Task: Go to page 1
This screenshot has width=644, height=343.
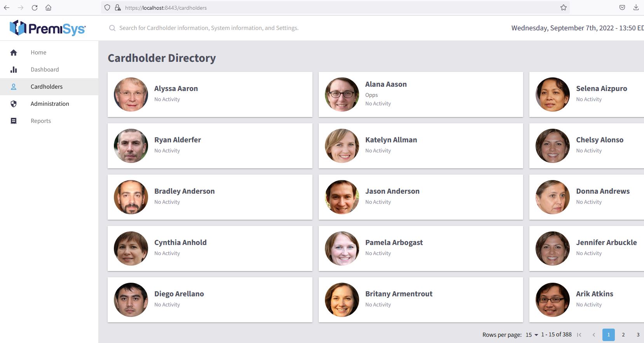Action: coord(609,335)
